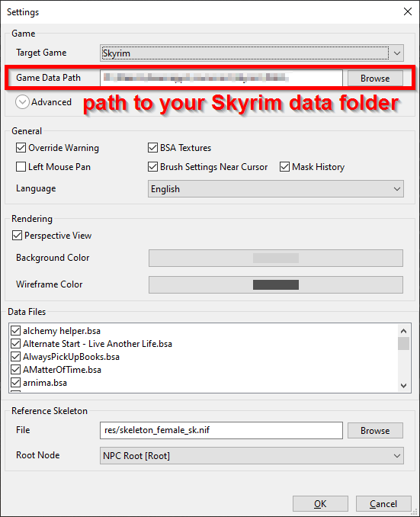The height and width of the screenshot is (517, 420).
Task: Disable Perspective View checkbox
Action: point(17,236)
